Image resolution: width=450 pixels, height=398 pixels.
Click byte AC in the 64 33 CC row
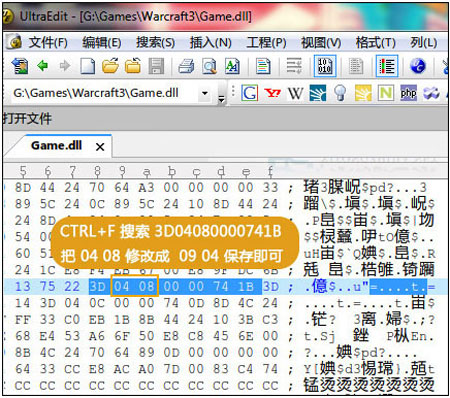(x=122, y=369)
